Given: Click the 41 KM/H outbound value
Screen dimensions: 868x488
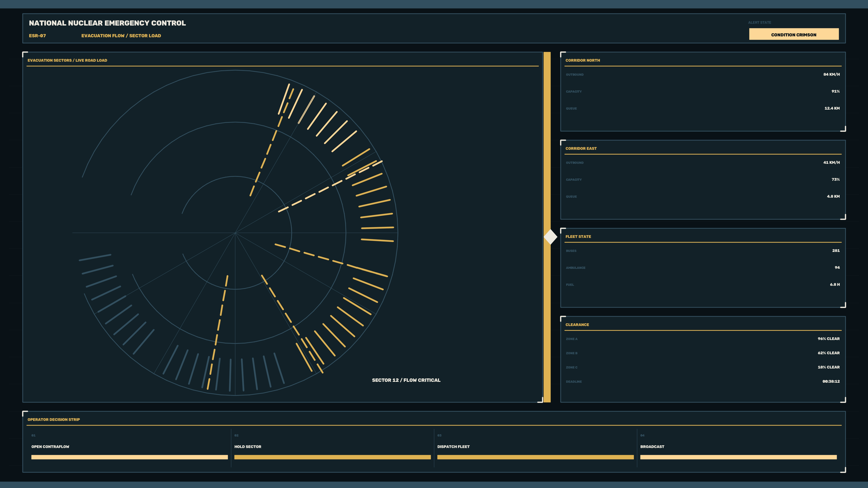Looking at the screenshot, I should (x=831, y=162).
